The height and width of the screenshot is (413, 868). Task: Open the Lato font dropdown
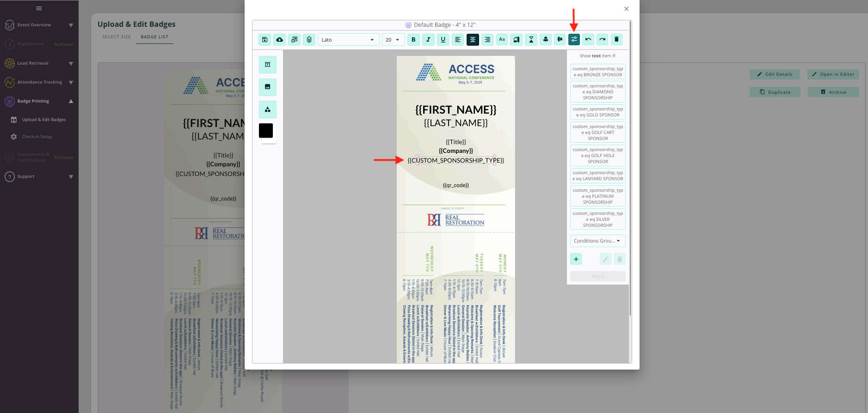(348, 40)
